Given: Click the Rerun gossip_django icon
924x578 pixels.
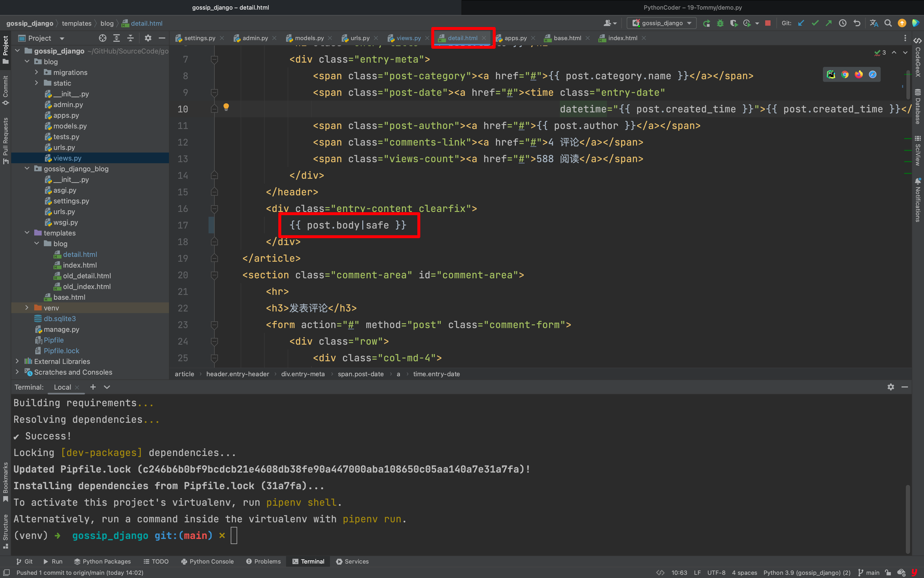Looking at the screenshot, I should coord(707,23).
